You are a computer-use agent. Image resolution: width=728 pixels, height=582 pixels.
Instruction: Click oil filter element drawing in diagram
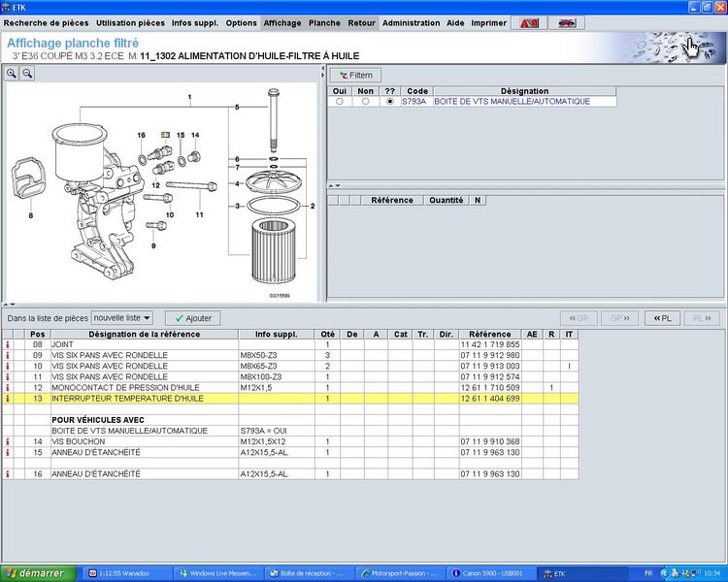pyautogui.click(x=274, y=251)
